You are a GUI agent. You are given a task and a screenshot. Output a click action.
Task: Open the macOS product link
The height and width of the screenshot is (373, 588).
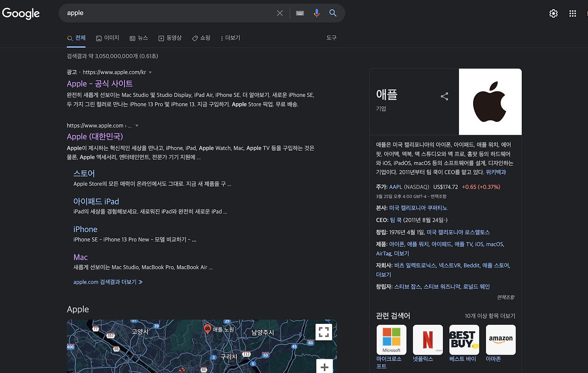coord(495,244)
